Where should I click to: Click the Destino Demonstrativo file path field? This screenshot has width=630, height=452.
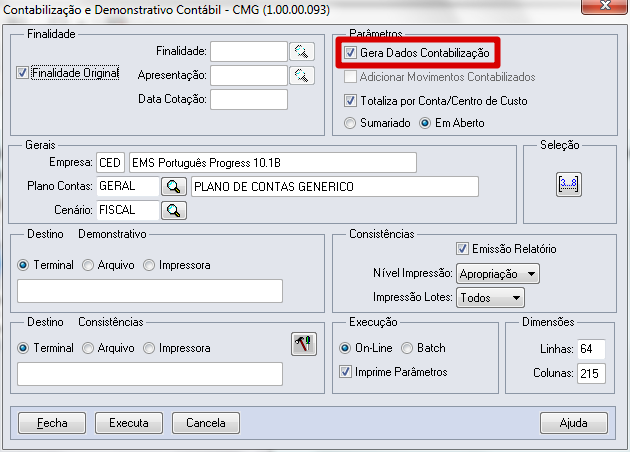(x=150, y=291)
